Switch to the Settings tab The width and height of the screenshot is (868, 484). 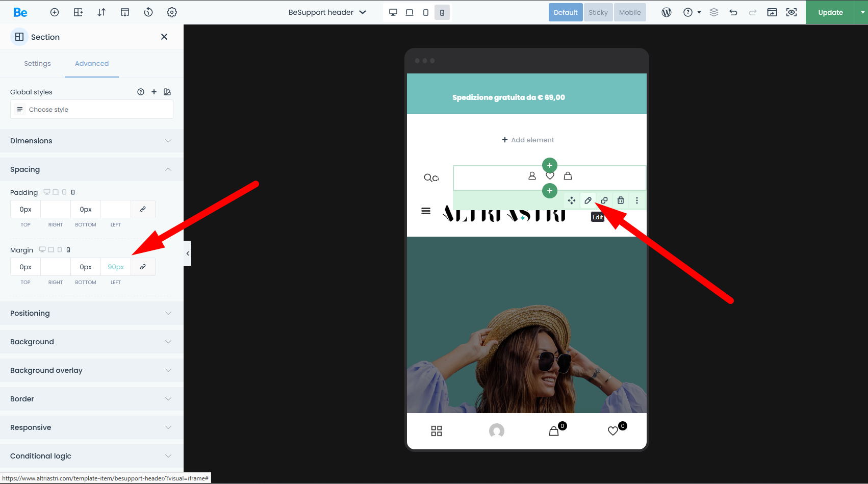click(x=37, y=63)
